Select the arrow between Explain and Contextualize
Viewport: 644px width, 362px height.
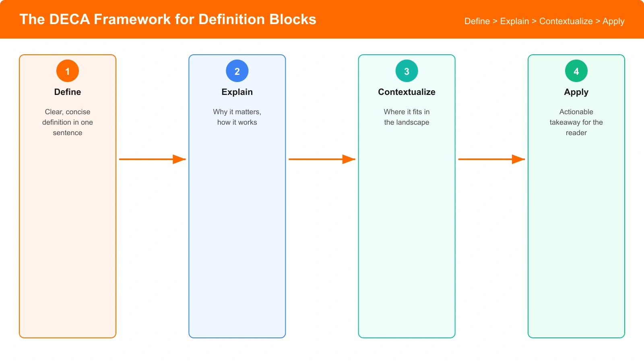pos(322,159)
